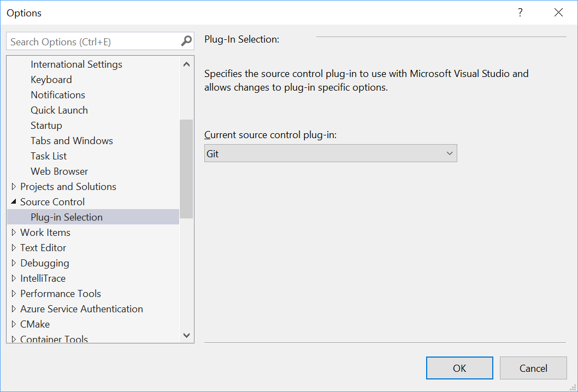Expand the Text Editor node
The image size is (578, 392).
14,248
